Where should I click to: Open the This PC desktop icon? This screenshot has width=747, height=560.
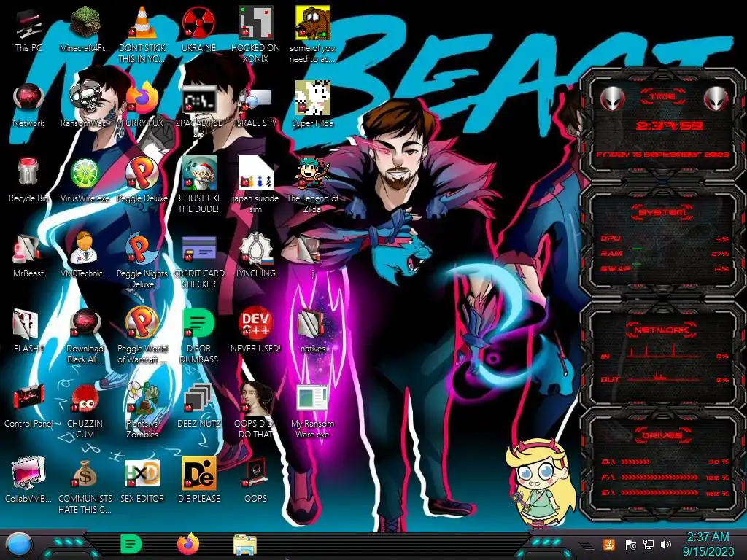pos(28,24)
